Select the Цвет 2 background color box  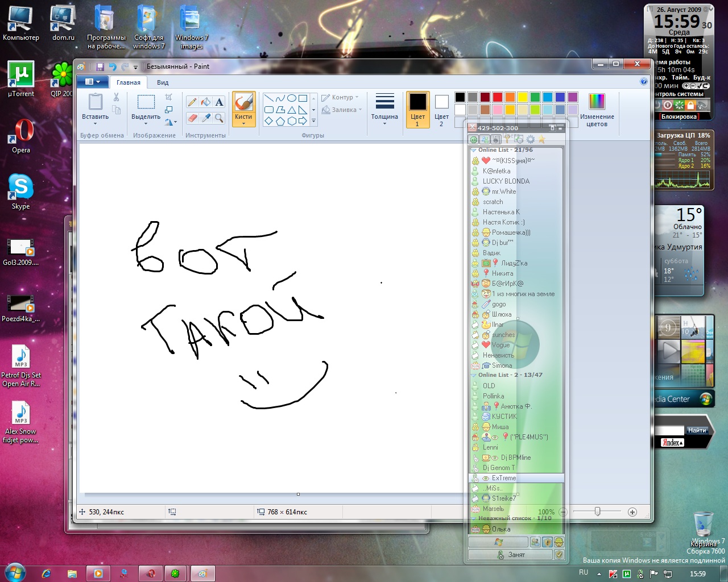click(x=441, y=110)
